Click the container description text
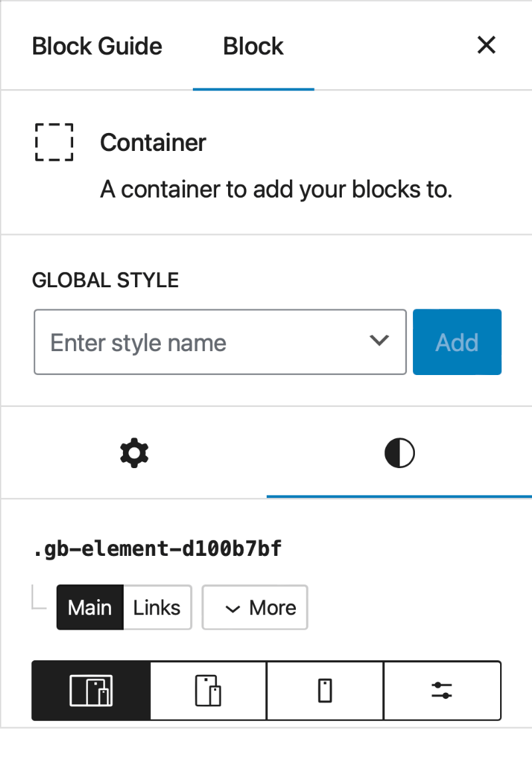Image resolution: width=532 pixels, height=774 pixels. click(276, 190)
